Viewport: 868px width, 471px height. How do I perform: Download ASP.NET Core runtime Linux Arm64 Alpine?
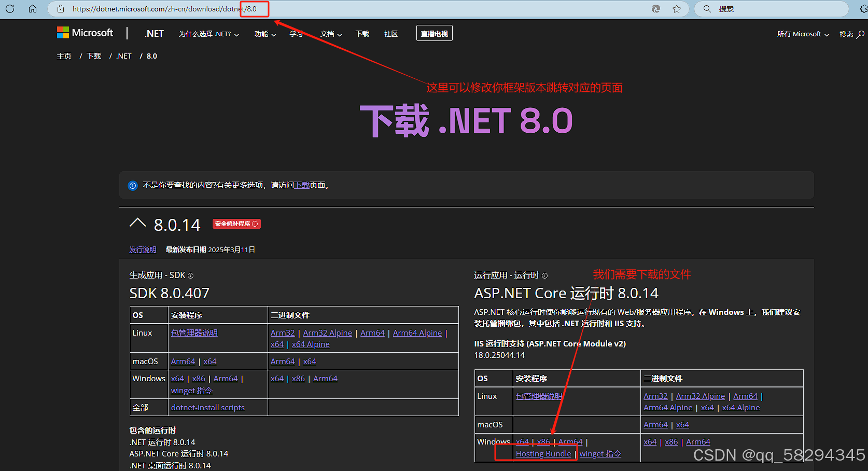(x=668, y=408)
